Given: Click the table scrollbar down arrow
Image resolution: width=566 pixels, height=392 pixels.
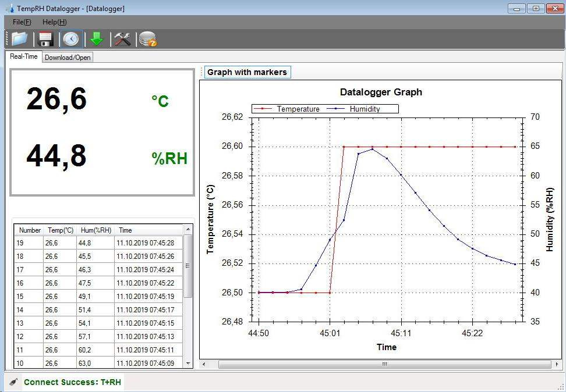Looking at the screenshot, I should (x=188, y=364).
